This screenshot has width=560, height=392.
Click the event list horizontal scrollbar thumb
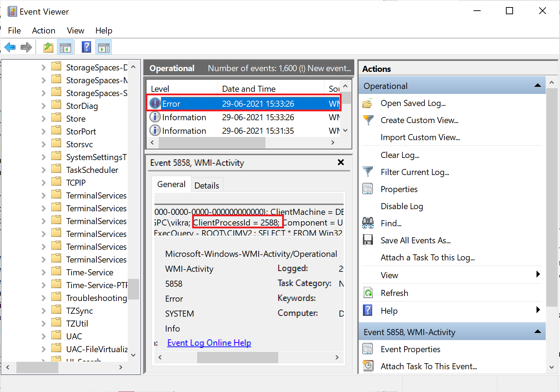pyautogui.click(x=212, y=143)
